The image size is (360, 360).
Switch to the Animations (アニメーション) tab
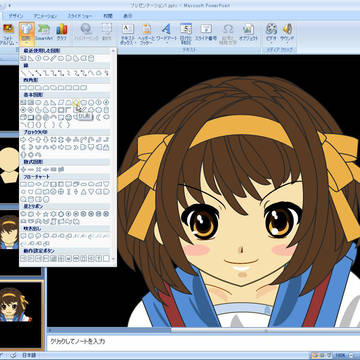45,16
